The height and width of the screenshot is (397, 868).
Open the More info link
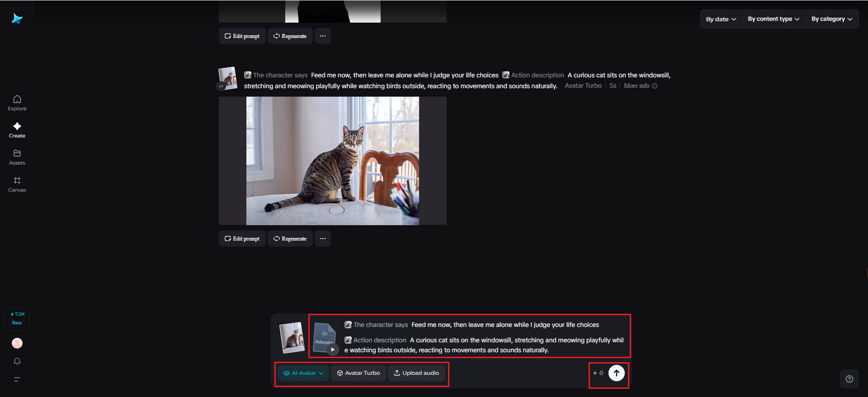pos(637,86)
